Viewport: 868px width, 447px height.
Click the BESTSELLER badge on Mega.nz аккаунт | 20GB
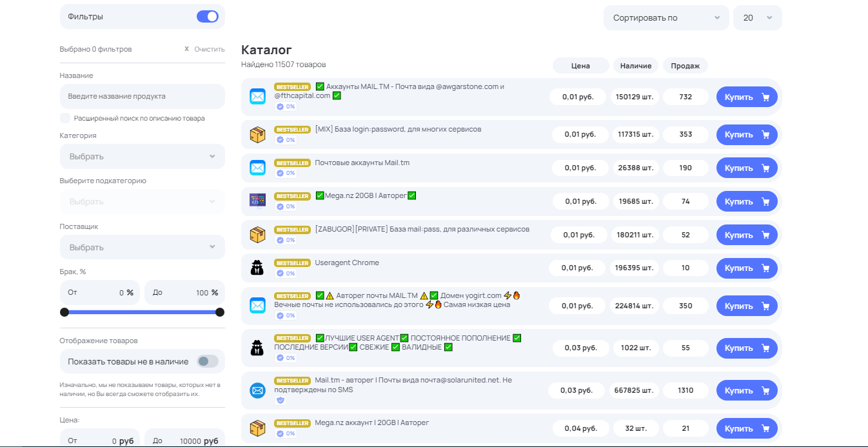[292, 423]
